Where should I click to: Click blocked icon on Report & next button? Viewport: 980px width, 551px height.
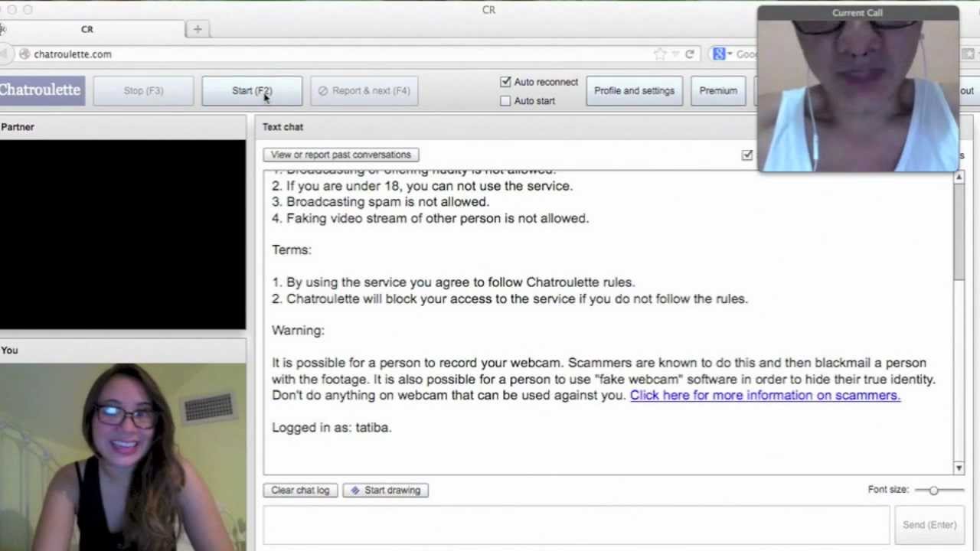[323, 90]
